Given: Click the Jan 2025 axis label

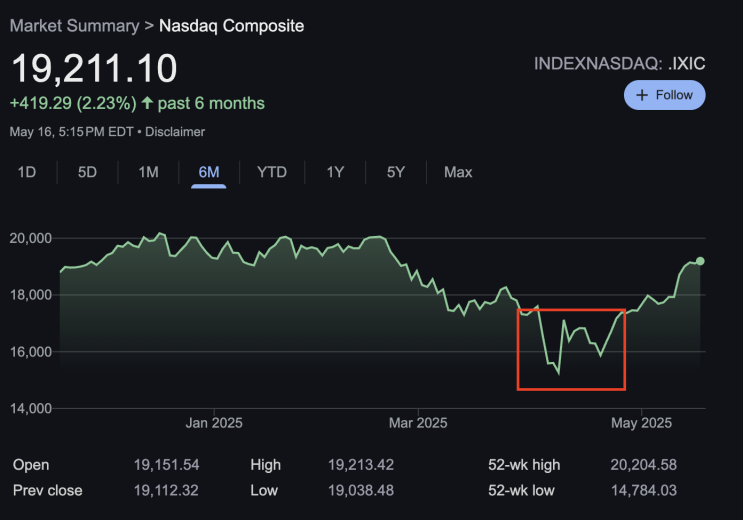Looking at the screenshot, I should coord(214,424).
